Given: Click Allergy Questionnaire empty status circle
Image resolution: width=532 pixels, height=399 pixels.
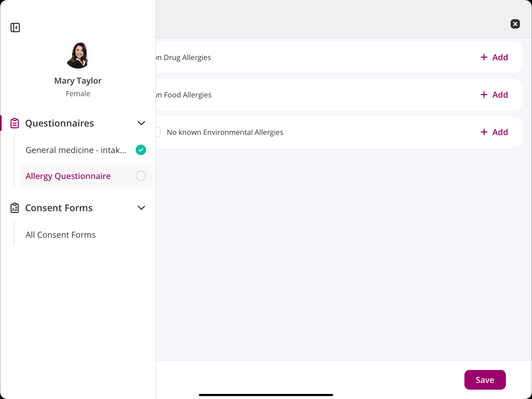Looking at the screenshot, I should coord(141,176).
